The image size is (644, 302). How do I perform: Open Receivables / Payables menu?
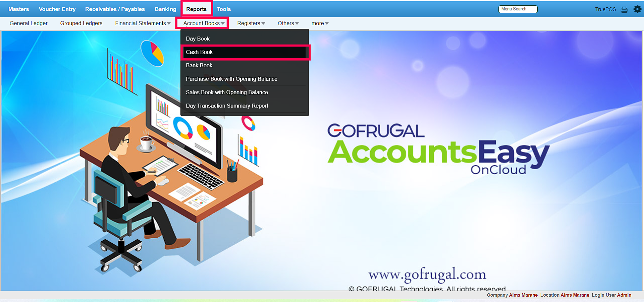[x=115, y=9]
